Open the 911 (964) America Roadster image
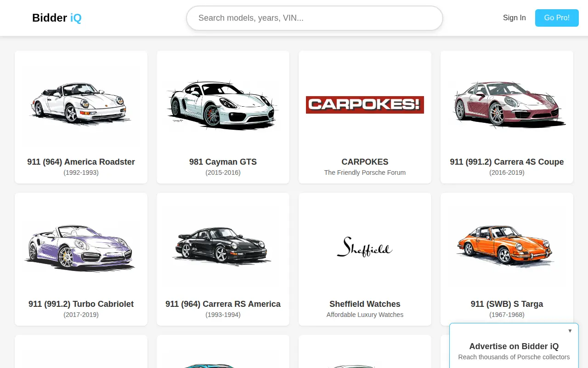Screen dimensions: 588x368 [81, 104]
